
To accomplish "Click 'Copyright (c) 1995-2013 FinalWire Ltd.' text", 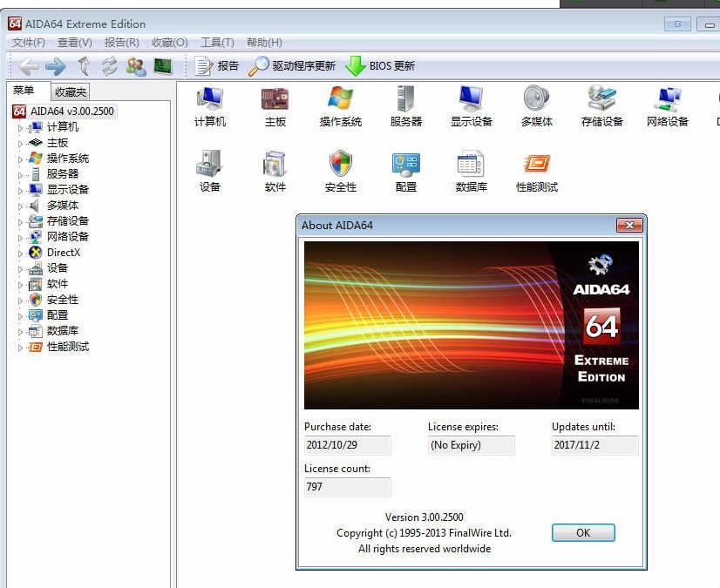I will point(424,533).
